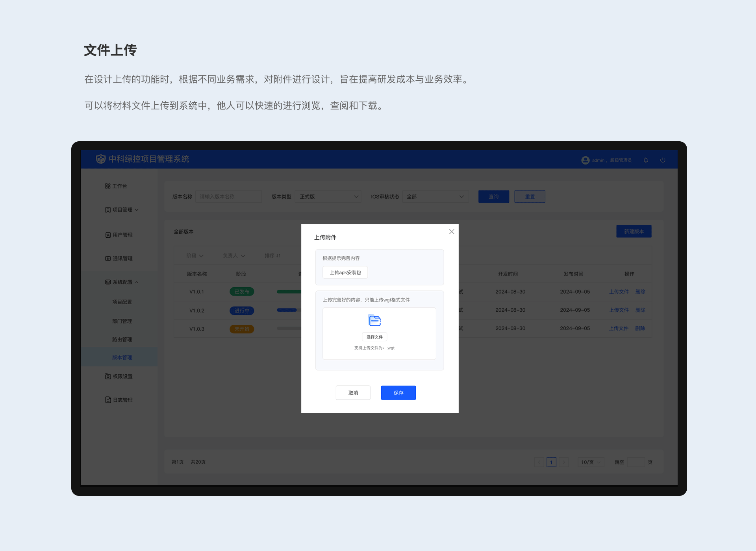The height and width of the screenshot is (551, 756).
Task: Open 用户管理 in the sidebar
Action: pyautogui.click(x=122, y=235)
